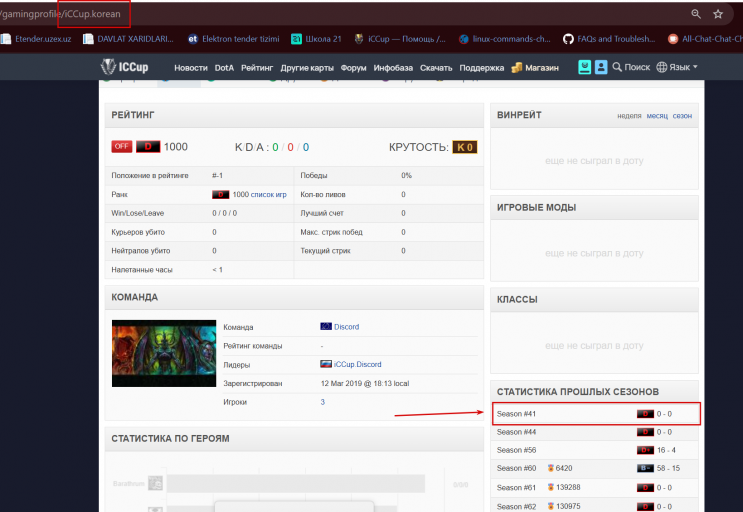Open the linux-commands bookmark
This screenshot has width=743, height=512.
[505, 39]
